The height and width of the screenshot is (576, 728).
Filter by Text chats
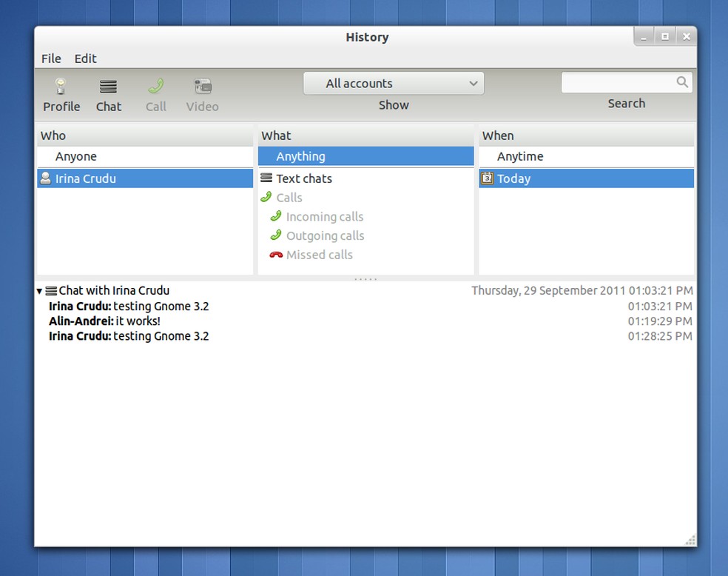pyautogui.click(x=366, y=178)
